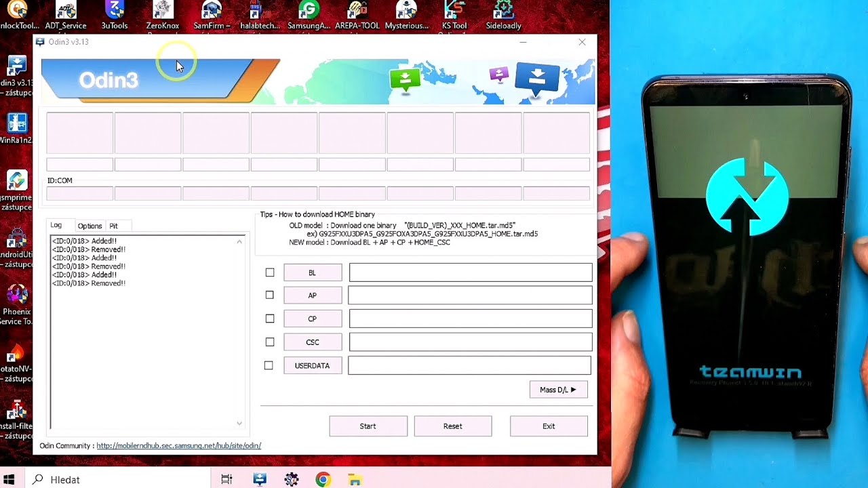Open File Explorer from the taskbar

coord(355,480)
